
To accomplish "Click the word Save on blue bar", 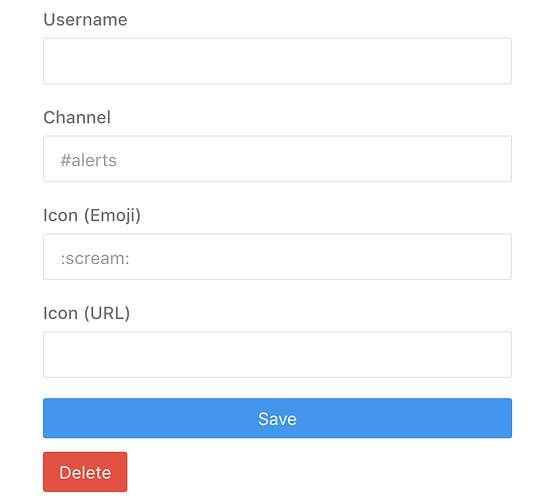I will [277, 419].
